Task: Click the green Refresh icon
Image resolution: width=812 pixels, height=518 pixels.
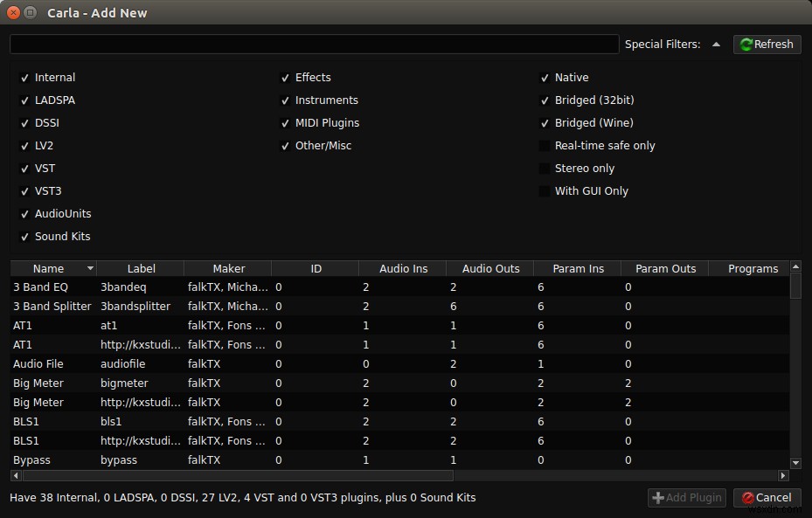Action: (747, 44)
